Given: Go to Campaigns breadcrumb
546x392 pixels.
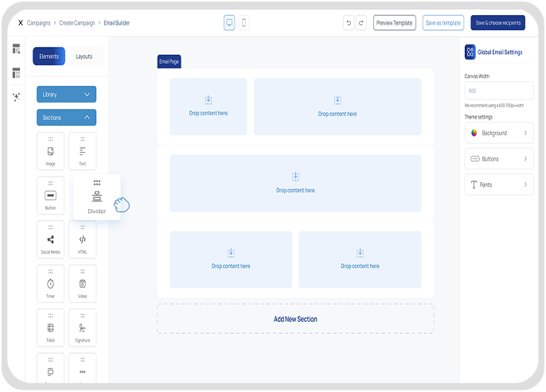Looking at the screenshot, I should tap(38, 23).
